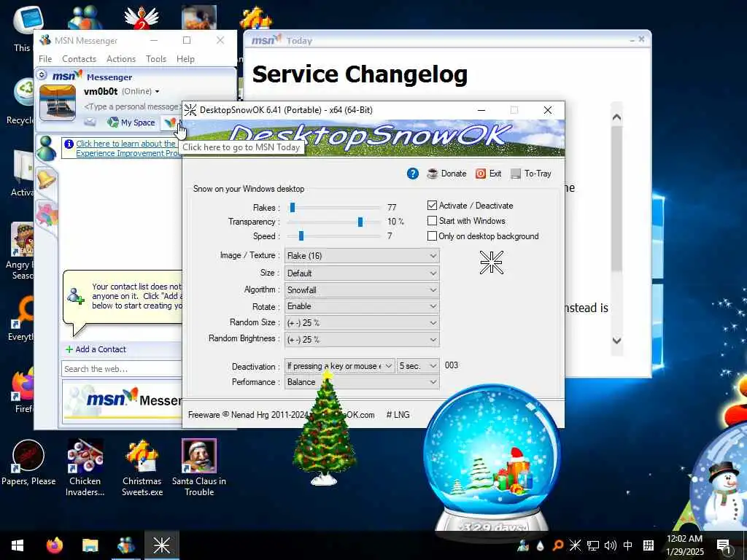Launch Firefox from the taskbar

[x=54, y=545]
